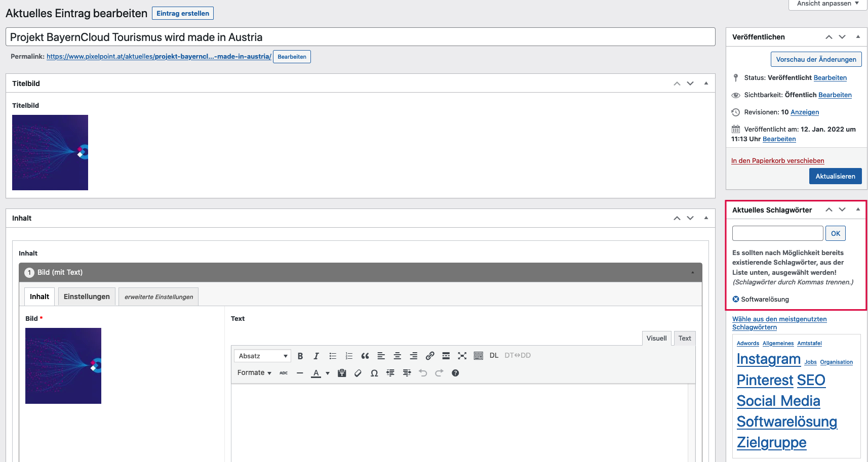Switch editor to Text tab
The width and height of the screenshot is (868, 462).
685,339
